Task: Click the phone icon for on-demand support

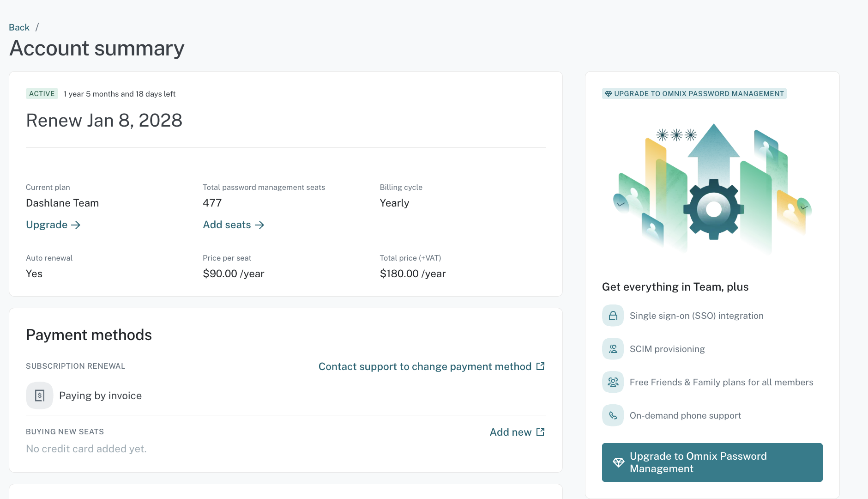Action: click(x=613, y=415)
